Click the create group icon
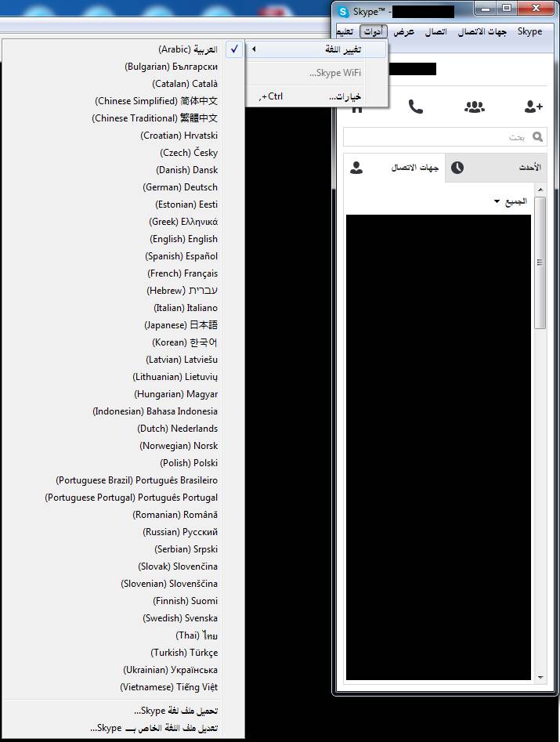The image size is (560, 742). click(x=475, y=107)
